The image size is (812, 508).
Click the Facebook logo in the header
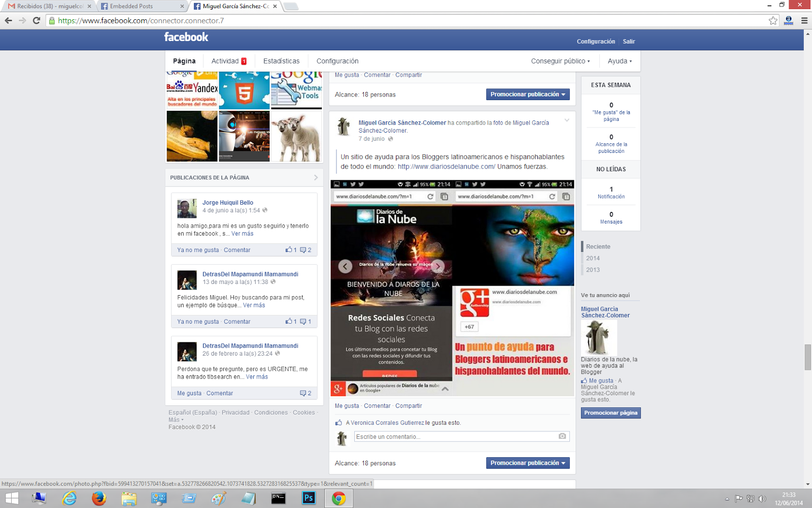186,37
